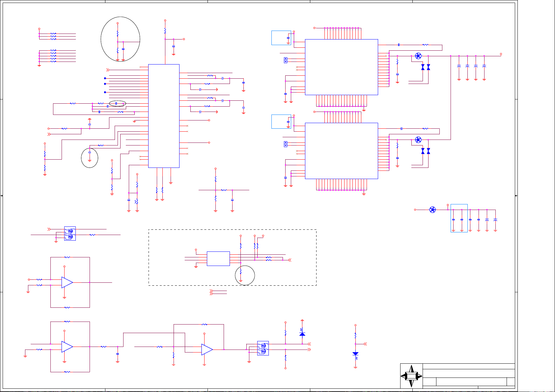Image resolution: width=555 pixels, height=392 pixels.
Task: Click the blue outlined box left of upper-right IC
Action: 281,38
